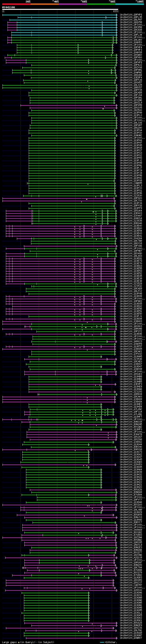
Task: Open hit UniRef100_Q9LSX5
Action: 131,85
